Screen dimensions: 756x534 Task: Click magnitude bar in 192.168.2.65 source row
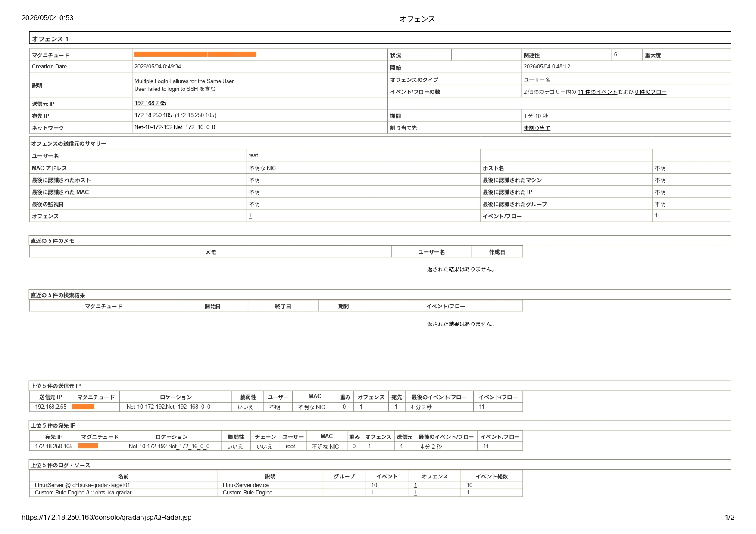point(83,407)
